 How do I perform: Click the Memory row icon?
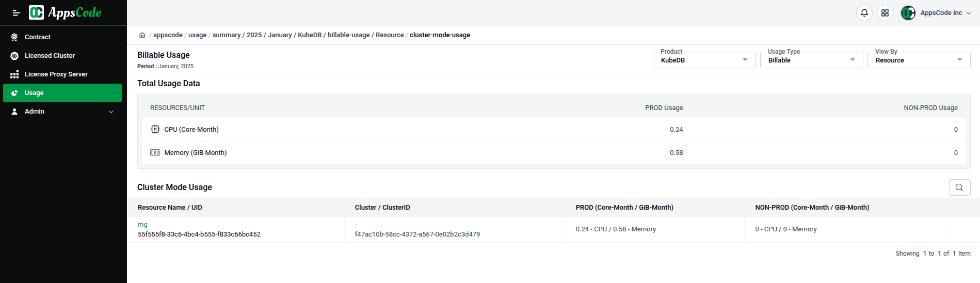pos(155,153)
